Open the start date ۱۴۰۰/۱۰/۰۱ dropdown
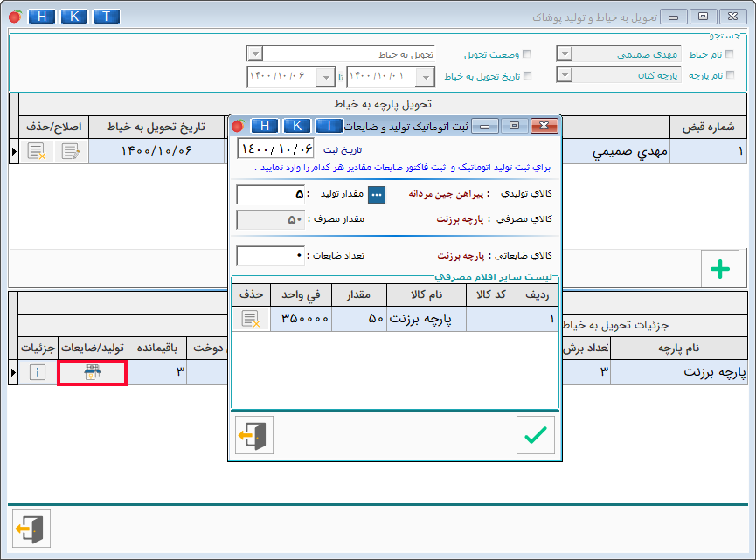Screen dimensions: 756x560 pos(426,77)
